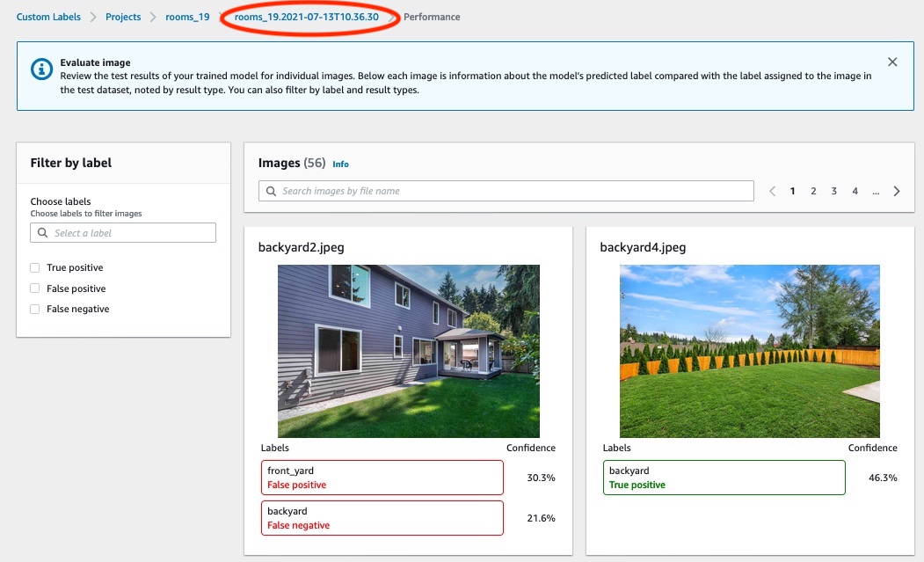Open the Custom Labels home link
Image resolution: width=924 pixels, height=562 pixels.
(48, 16)
